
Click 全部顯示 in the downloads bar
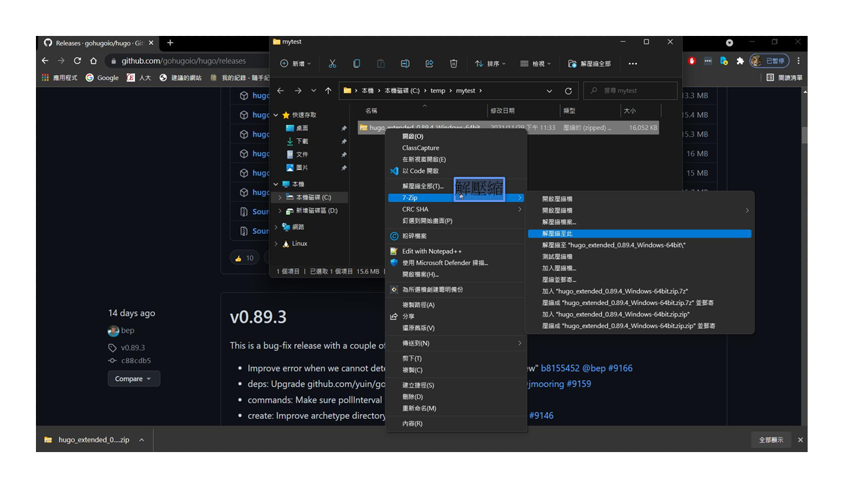click(771, 440)
